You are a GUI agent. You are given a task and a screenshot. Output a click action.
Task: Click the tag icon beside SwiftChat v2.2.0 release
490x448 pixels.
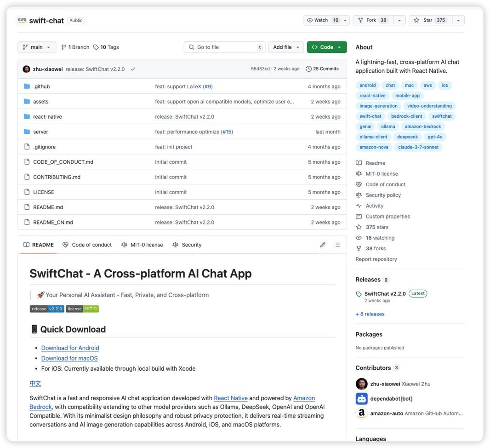[x=359, y=294]
